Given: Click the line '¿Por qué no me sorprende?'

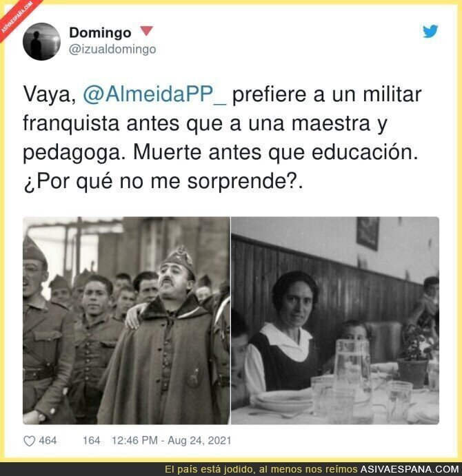Looking at the screenshot, I should (x=163, y=182).
